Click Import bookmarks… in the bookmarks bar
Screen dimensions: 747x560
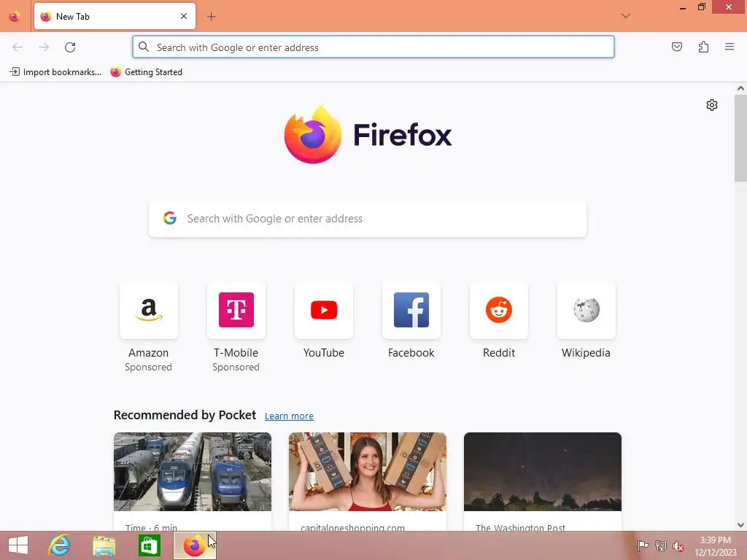(x=55, y=72)
